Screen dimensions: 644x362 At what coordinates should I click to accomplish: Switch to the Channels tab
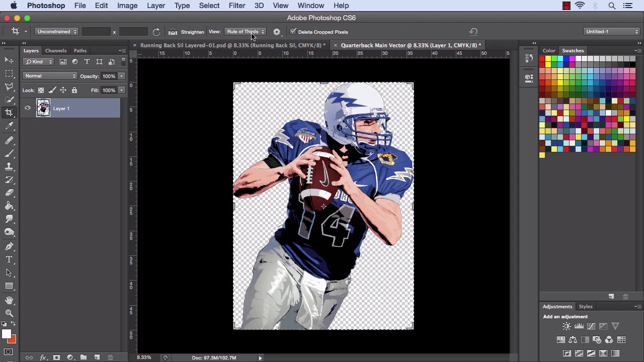click(x=55, y=50)
